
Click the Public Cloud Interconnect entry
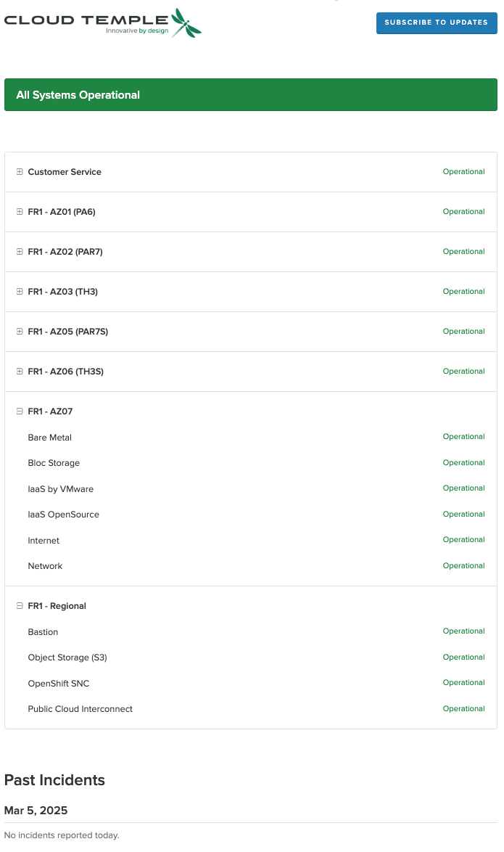(x=80, y=709)
